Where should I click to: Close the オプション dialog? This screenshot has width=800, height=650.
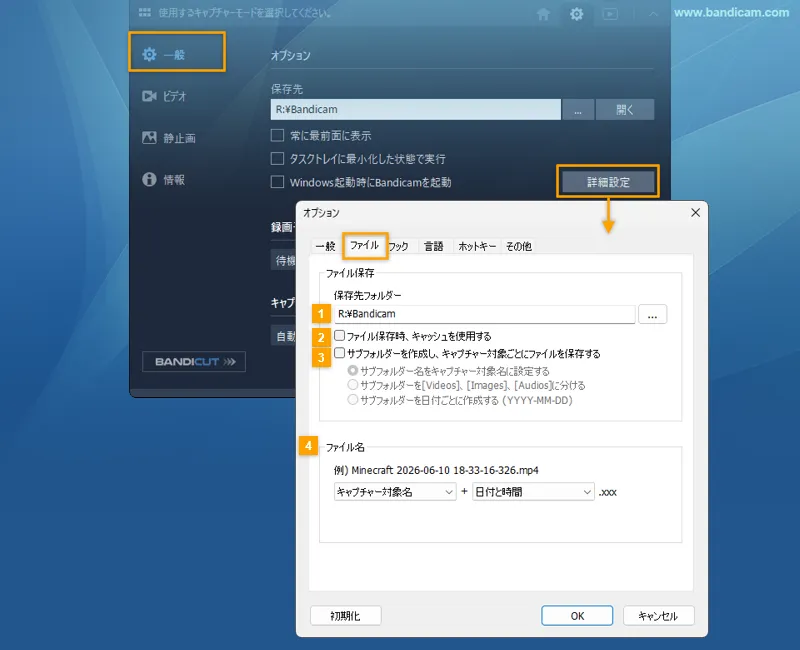(x=695, y=213)
